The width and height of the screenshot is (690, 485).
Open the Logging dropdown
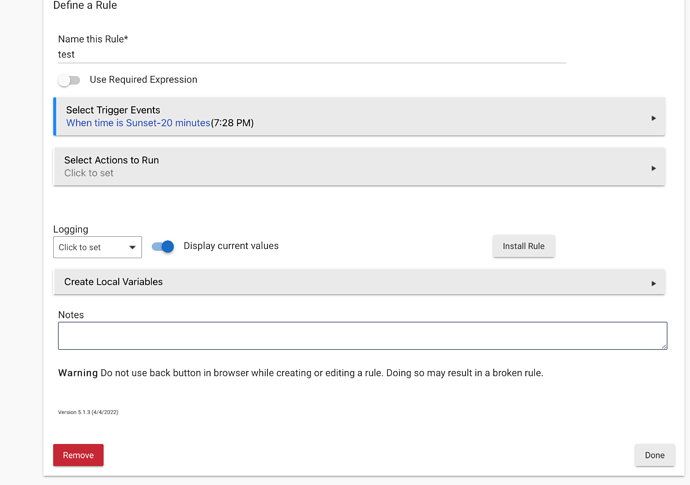[x=97, y=247]
